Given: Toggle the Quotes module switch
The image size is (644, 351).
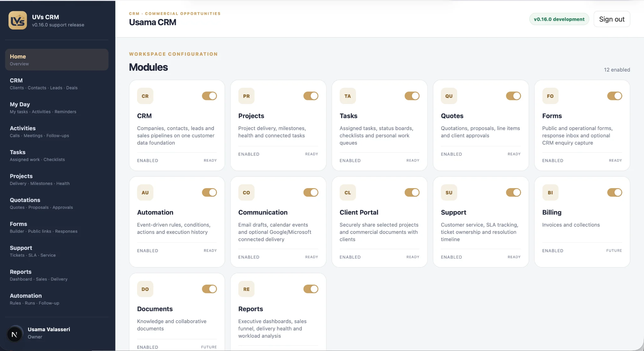Looking at the screenshot, I should [513, 96].
